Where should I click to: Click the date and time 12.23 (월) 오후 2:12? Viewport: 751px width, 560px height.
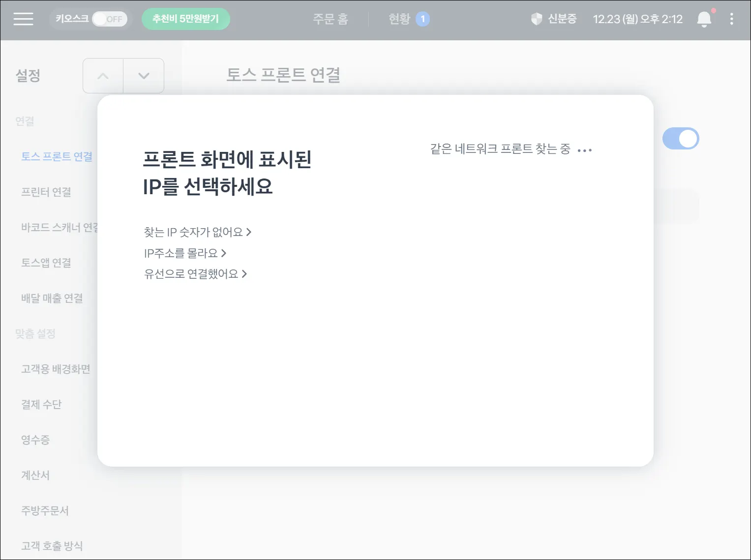(638, 19)
